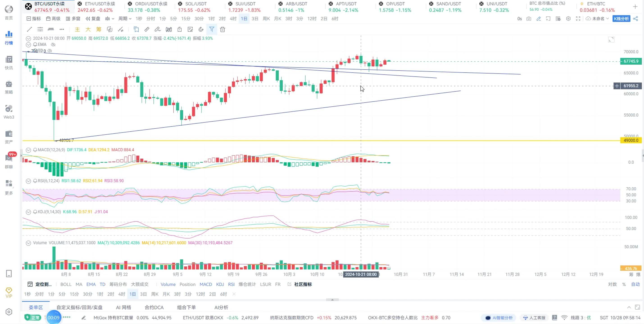Screen dimensions: 644x324
Task: Toggle EMA indicator visibility eye
Action: pyautogui.click(x=53, y=45)
